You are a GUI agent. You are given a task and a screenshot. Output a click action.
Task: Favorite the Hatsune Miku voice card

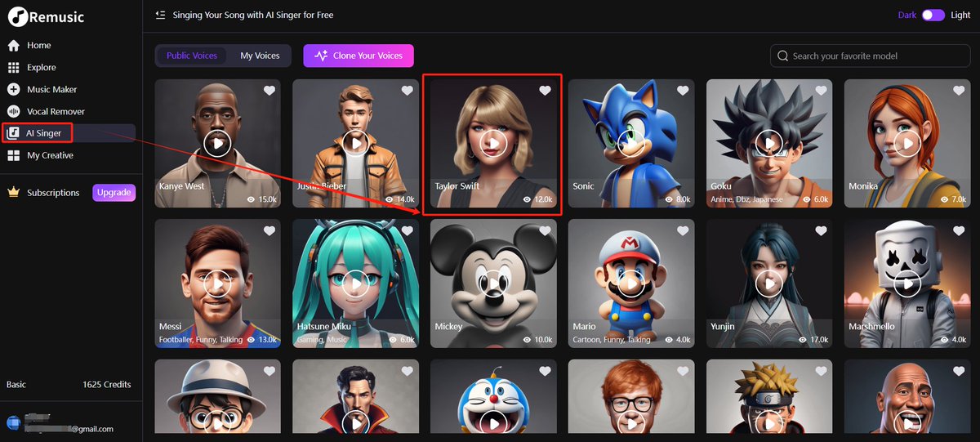coord(407,230)
